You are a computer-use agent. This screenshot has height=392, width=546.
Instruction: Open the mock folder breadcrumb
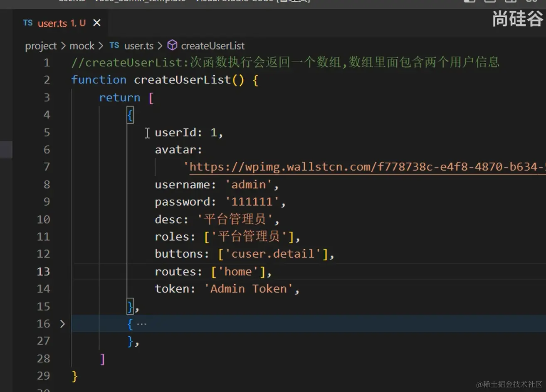(x=82, y=46)
